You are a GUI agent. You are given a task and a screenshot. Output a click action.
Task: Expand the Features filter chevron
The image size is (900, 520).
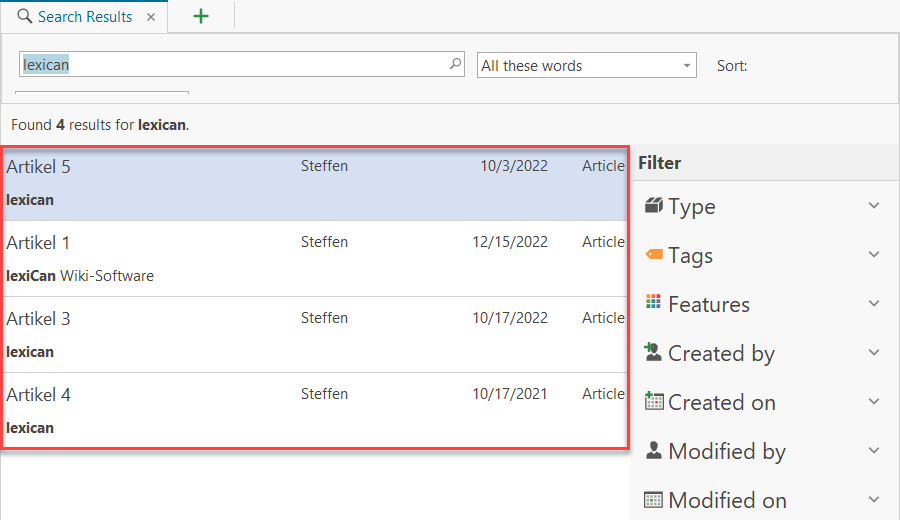pyautogui.click(x=874, y=304)
